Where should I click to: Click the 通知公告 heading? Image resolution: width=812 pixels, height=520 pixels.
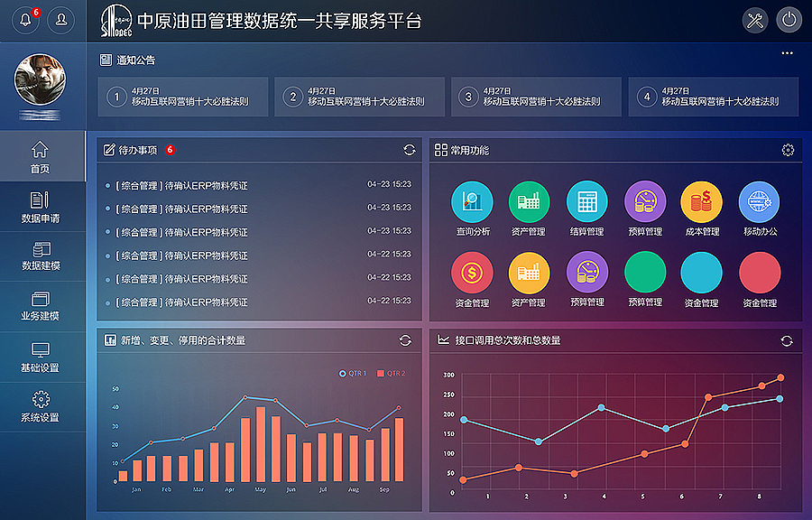point(135,60)
